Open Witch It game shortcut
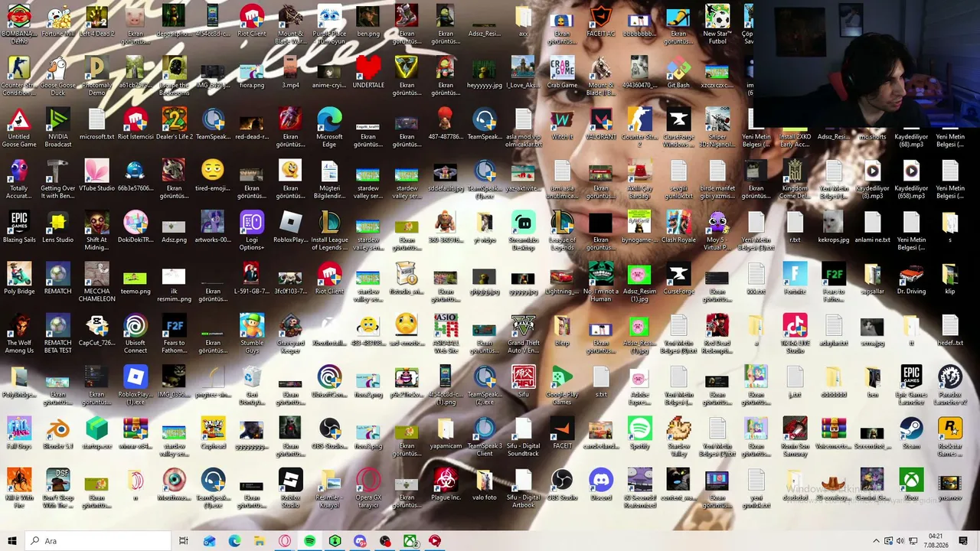Screen dimensions: 980x551 point(562,124)
